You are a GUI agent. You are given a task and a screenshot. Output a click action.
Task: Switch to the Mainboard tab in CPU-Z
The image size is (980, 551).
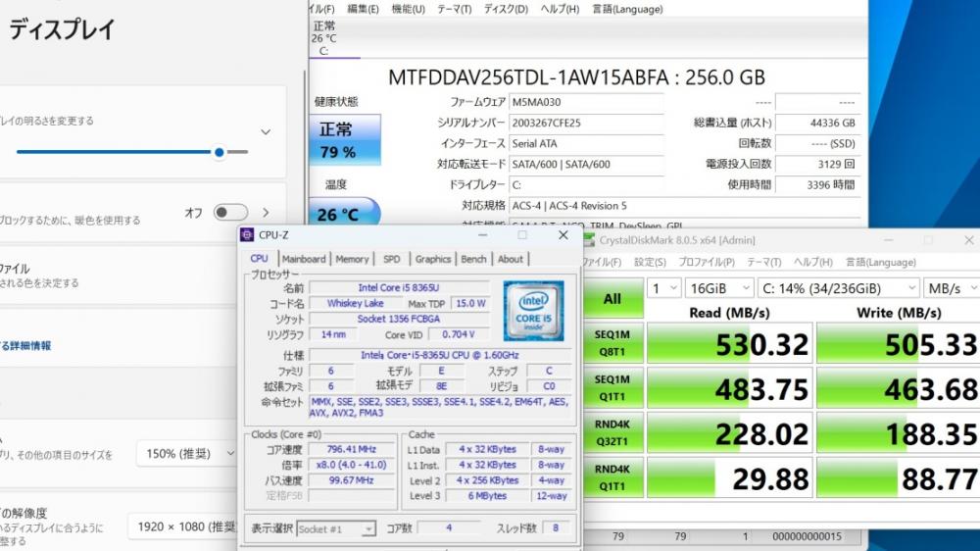point(304,259)
